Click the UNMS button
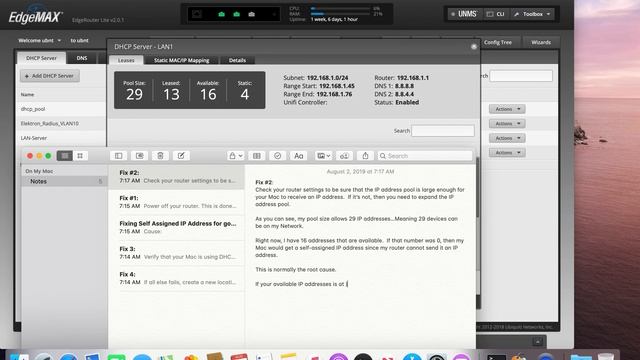The height and width of the screenshot is (360, 640). [x=464, y=14]
